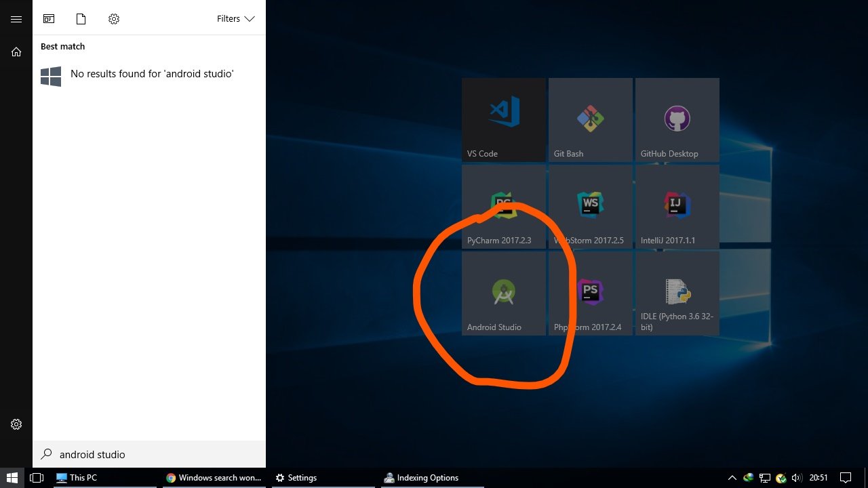Screen dimensions: 868x488
Task: Launch the PhpStorm 2017.2.4 tile
Action: coord(590,293)
